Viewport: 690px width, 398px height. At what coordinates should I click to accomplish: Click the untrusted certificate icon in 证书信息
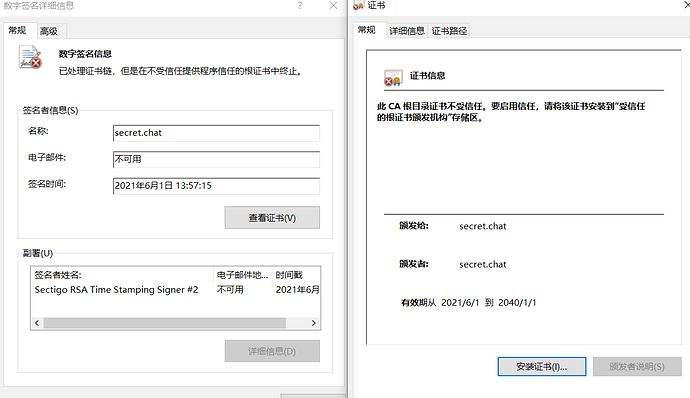[x=393, y=77]
